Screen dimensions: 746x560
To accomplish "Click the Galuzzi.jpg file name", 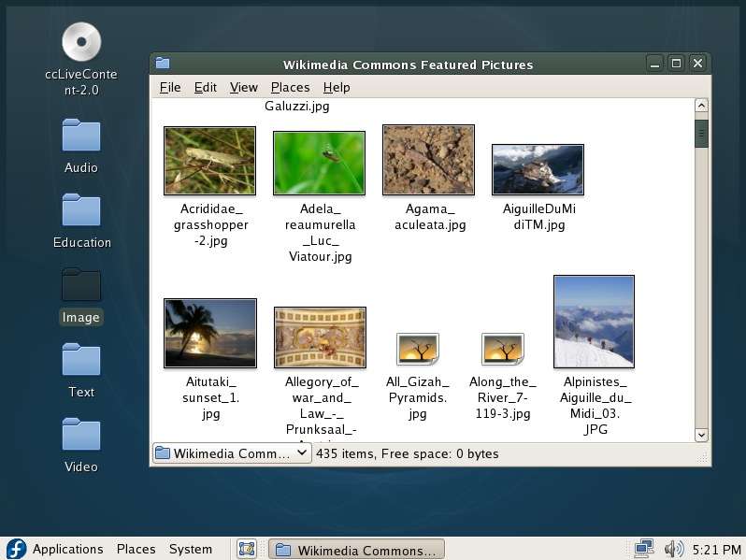I will [x=297, y=106].
